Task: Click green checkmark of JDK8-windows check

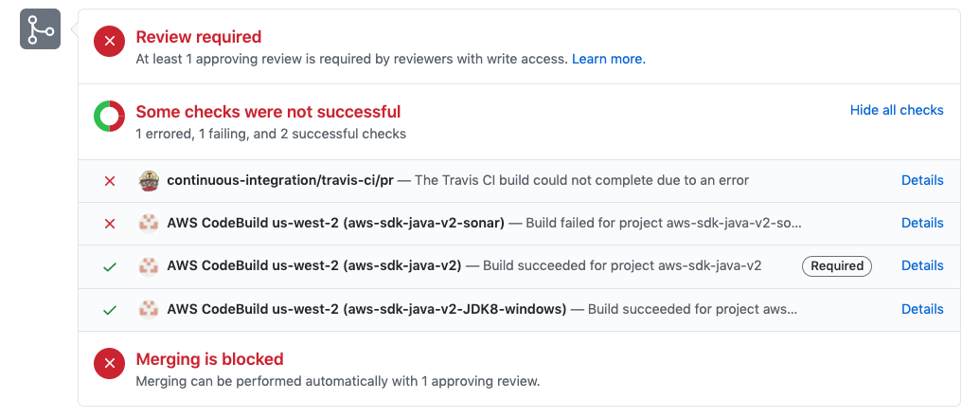Action: [x=110, y=310]
